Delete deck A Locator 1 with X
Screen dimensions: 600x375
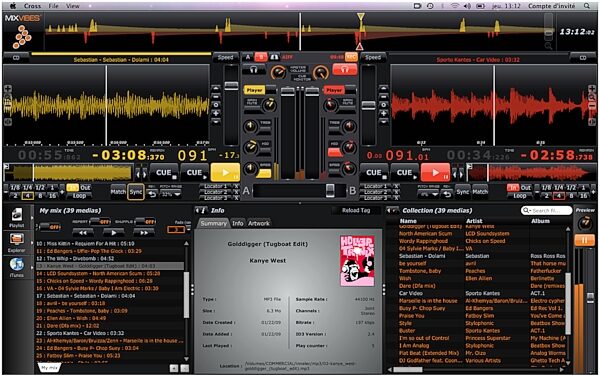236,186
